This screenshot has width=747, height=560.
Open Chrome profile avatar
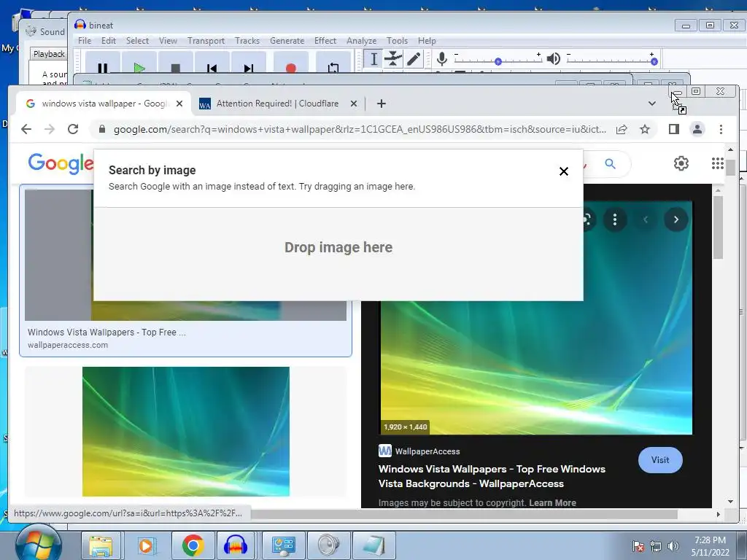pos(697,129)
